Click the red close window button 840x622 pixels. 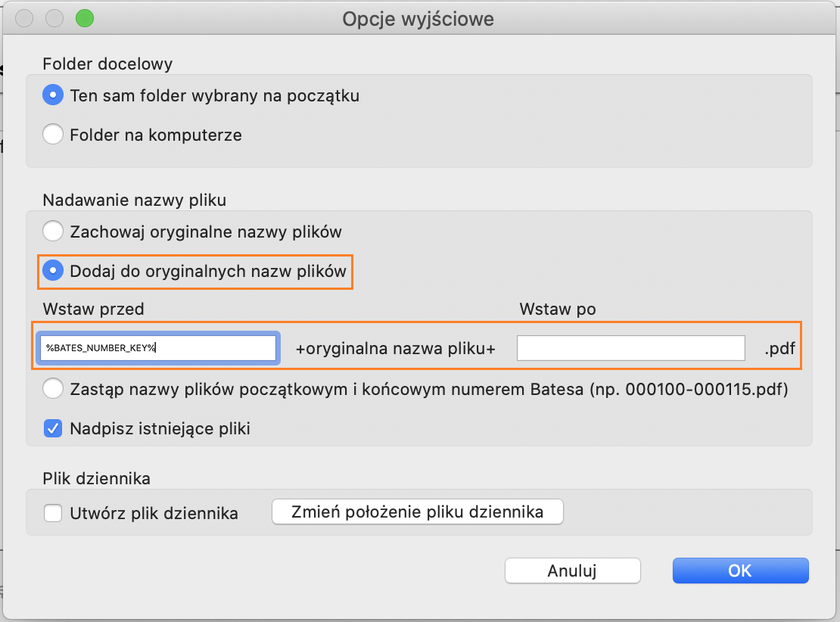pyautogui.click(x=24, y=18)
